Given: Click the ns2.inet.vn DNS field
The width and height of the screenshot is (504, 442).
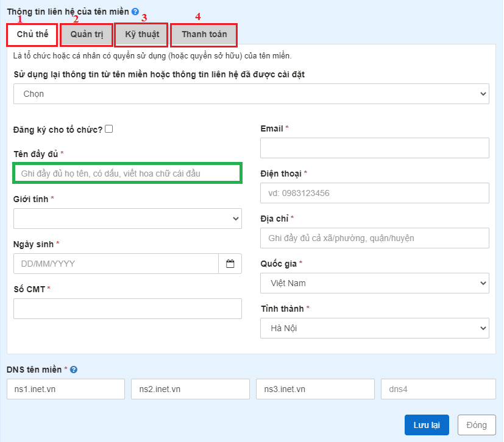Looking at the screenshot, I should click(x=190, y=389).
